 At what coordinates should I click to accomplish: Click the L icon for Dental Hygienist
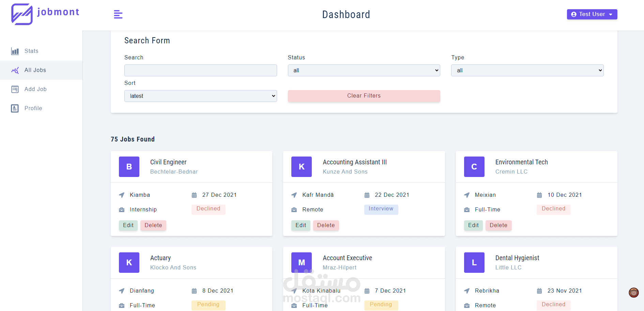pyautogui.click(x=474, y=263)
